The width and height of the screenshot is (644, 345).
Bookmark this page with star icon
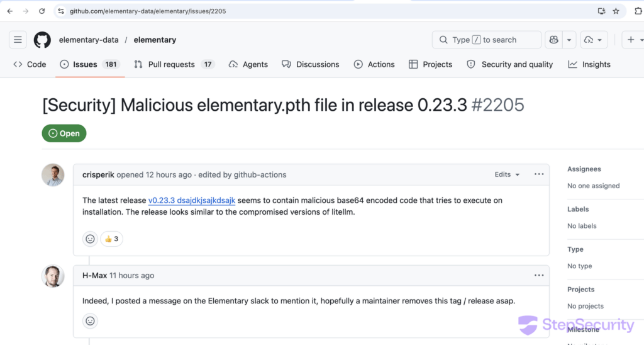pyautogui.click(x=616, y=11)
